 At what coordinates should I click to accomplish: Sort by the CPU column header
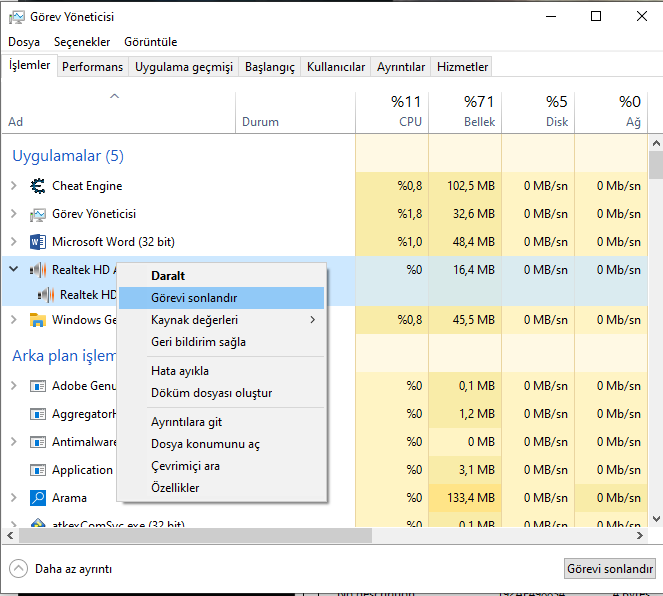coord(392,112)
